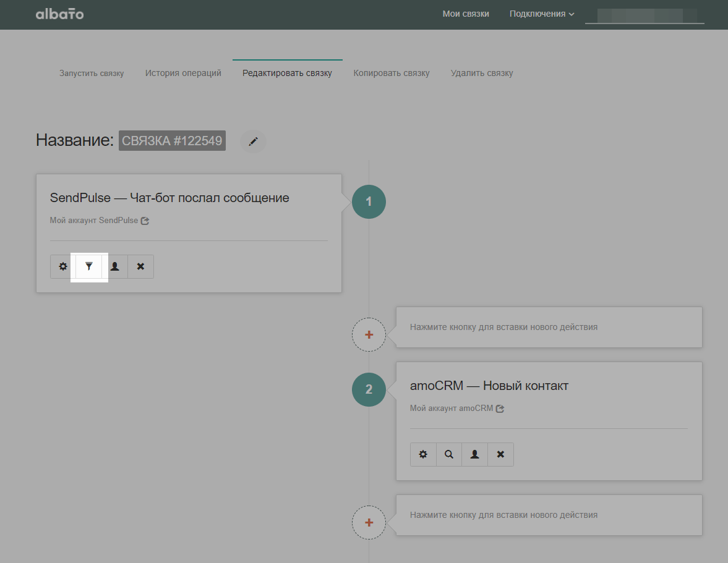
Task: Click the user icon in SendPulse step
Action: click(x=114, y=266)
